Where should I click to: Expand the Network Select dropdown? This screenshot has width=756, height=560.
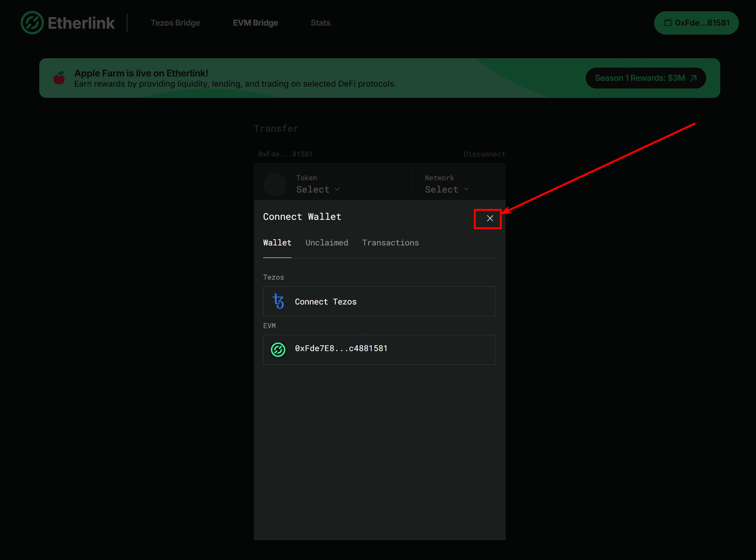pos(447,189)
